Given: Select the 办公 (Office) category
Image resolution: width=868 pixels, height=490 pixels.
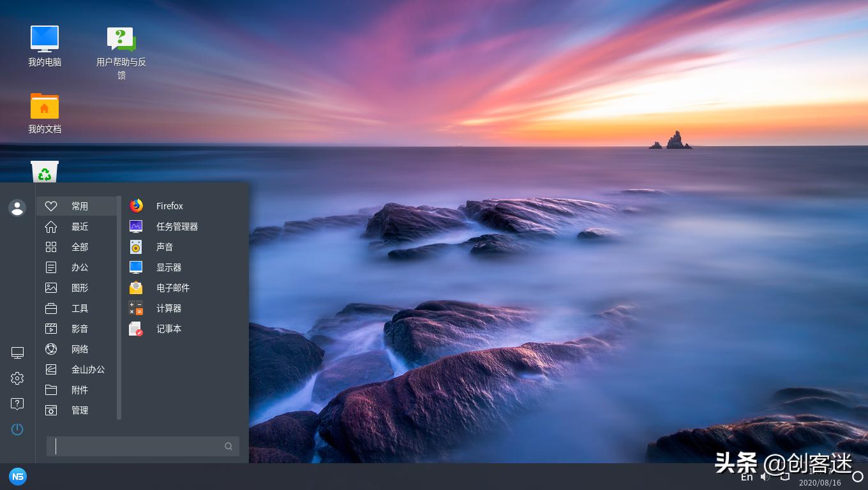Looking at the screenshot, I should tap(80, 267).
